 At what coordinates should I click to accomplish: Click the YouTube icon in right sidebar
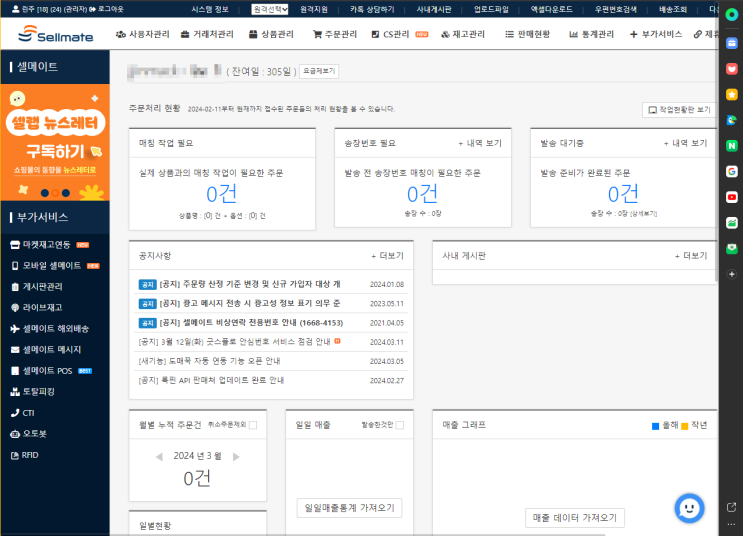732,197
